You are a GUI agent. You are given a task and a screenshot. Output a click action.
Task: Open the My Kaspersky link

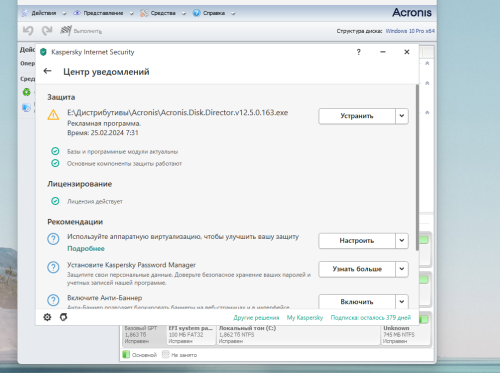305,318
